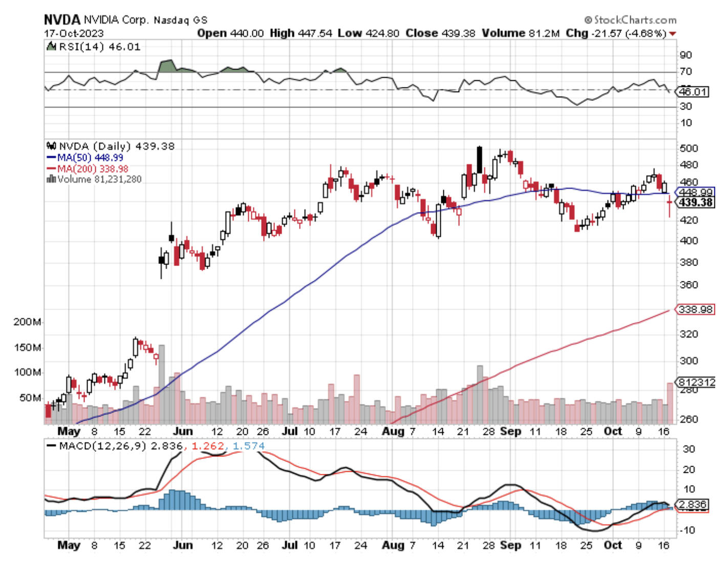Click the 400 price axis label

click(689, 240)
